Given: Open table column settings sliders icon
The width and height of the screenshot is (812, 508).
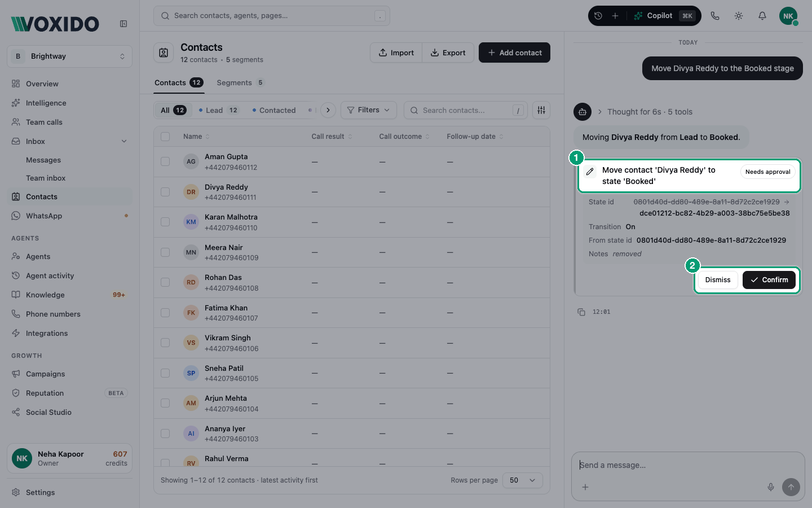Looking at the screenshot, I should (541, 110).
